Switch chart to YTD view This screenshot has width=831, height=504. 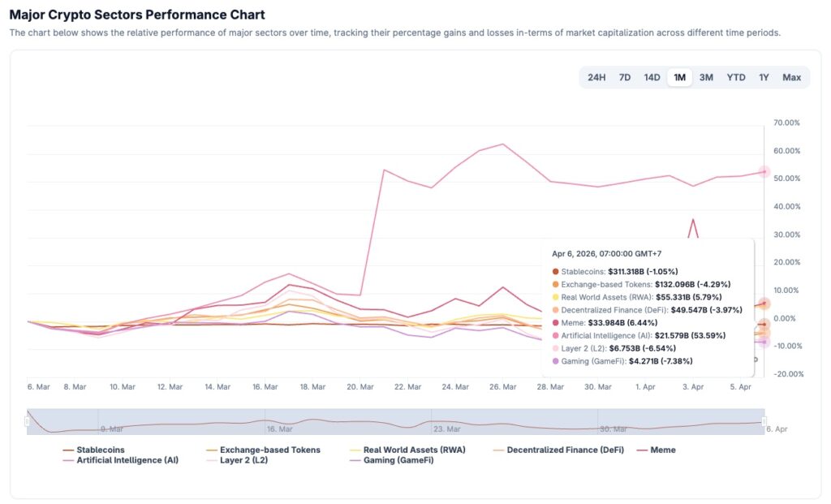point(736,77)
